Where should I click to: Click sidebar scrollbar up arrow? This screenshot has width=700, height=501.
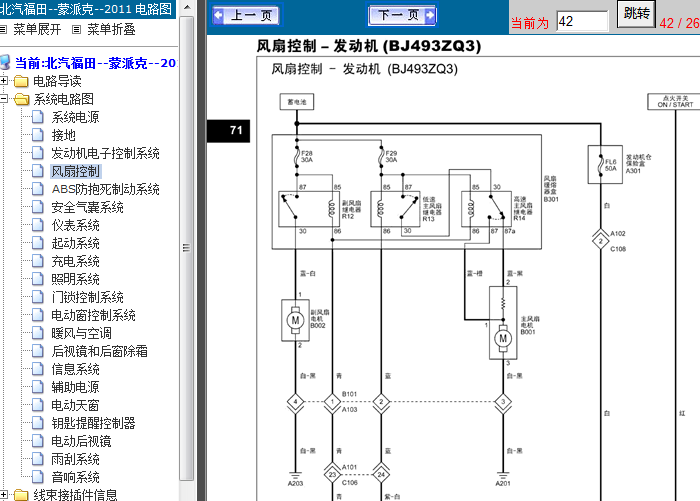(187, 8)
